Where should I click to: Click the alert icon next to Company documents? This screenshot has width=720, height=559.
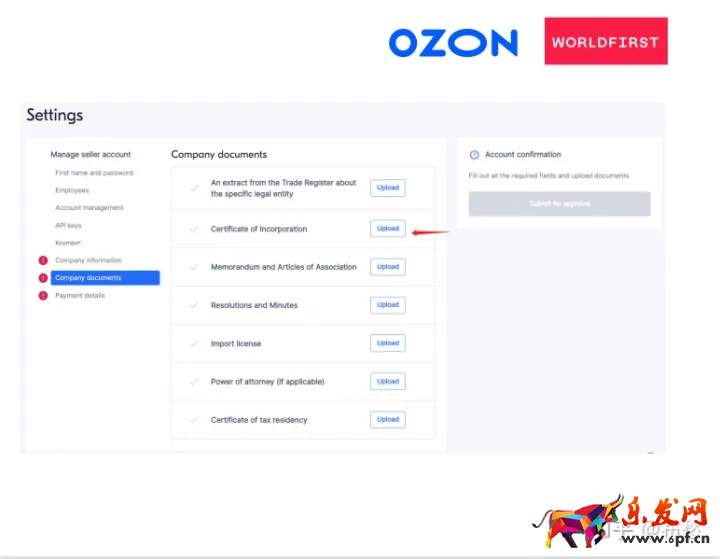pyautogui.click(x=43, y=278)
